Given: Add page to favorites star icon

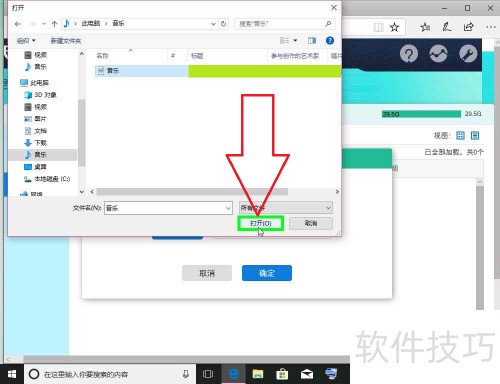Looking at the screenshot, I should [x=395, y=27].
